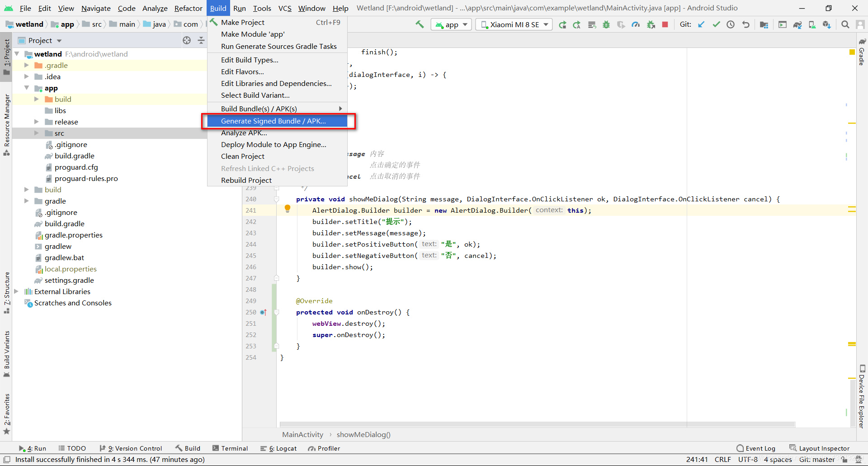The height and width of the screenshot is (466, 868).
Task: Open the Logcat tool window tab
Action: click(278, 448)
